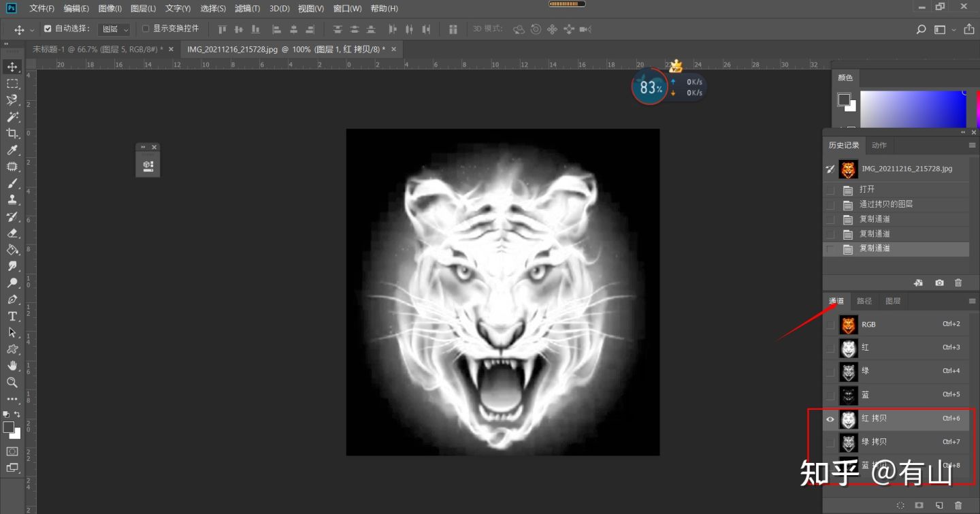Switch to the 图层 panel tab
This screenshot has width=980, height=514.
click(x=892, y=301)
